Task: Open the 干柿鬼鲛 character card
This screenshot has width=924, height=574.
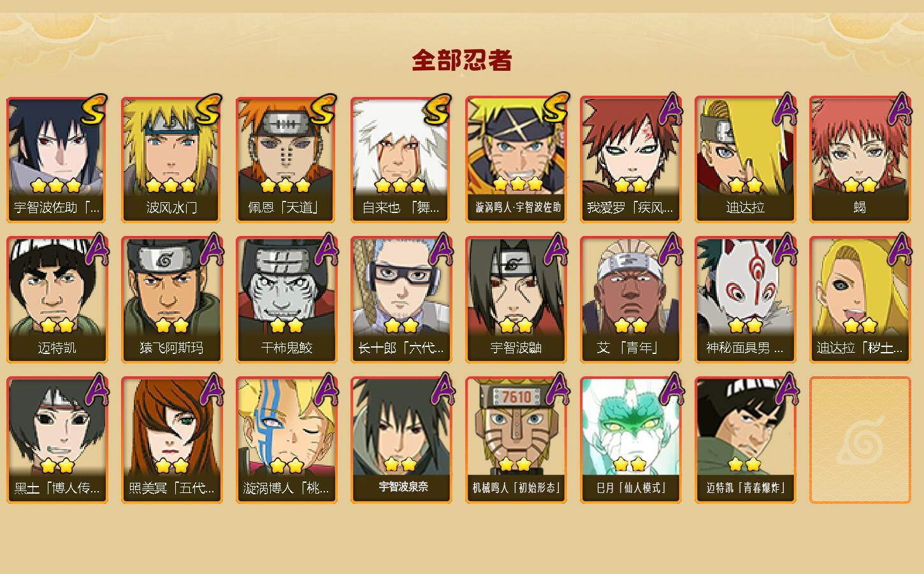Action: tap(286, 300)
